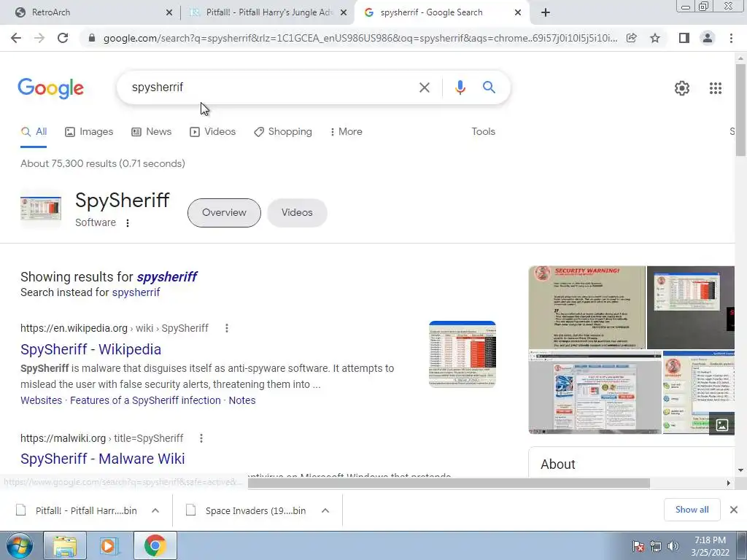Share this page via the share icon
This screenshot has height=560, width=747.
point(631,38)
